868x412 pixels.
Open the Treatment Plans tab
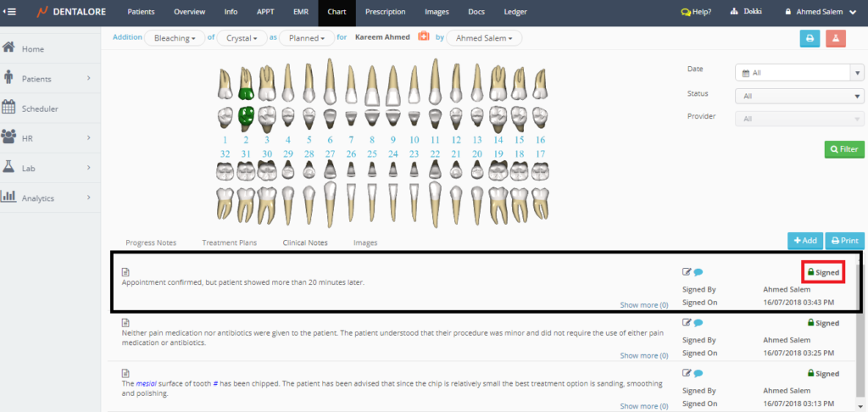tap(229, 242)
